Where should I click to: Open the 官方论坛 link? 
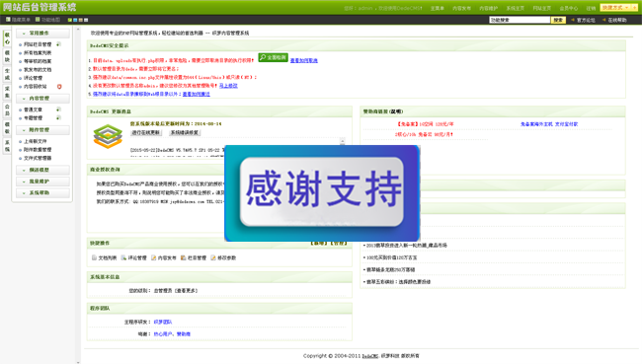[586, 20]
